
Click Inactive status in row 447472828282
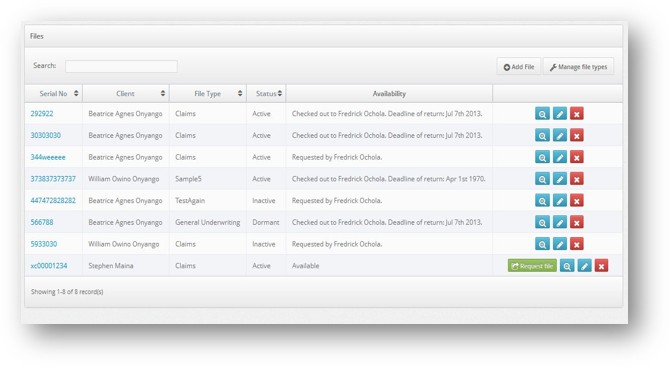264,200
